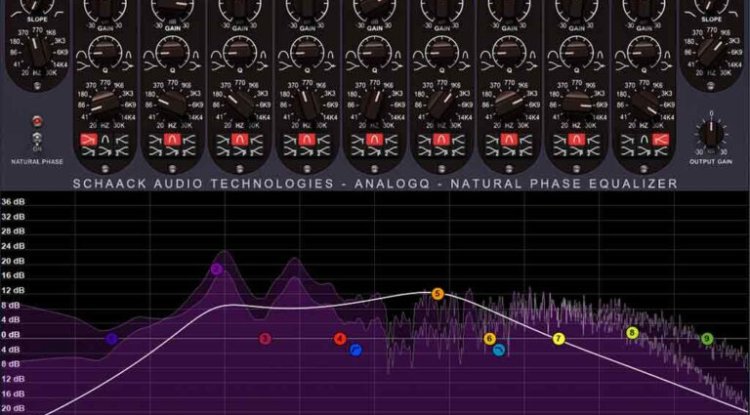Select low-shelf shape for band 7
This screenshot has height=415, width=750.
(492, 140)
